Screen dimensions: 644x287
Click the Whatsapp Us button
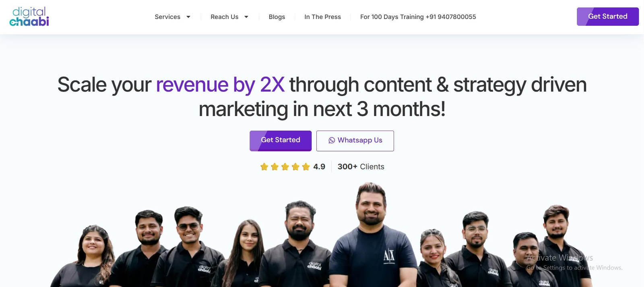pyautogui.click(x=355, y=141)
